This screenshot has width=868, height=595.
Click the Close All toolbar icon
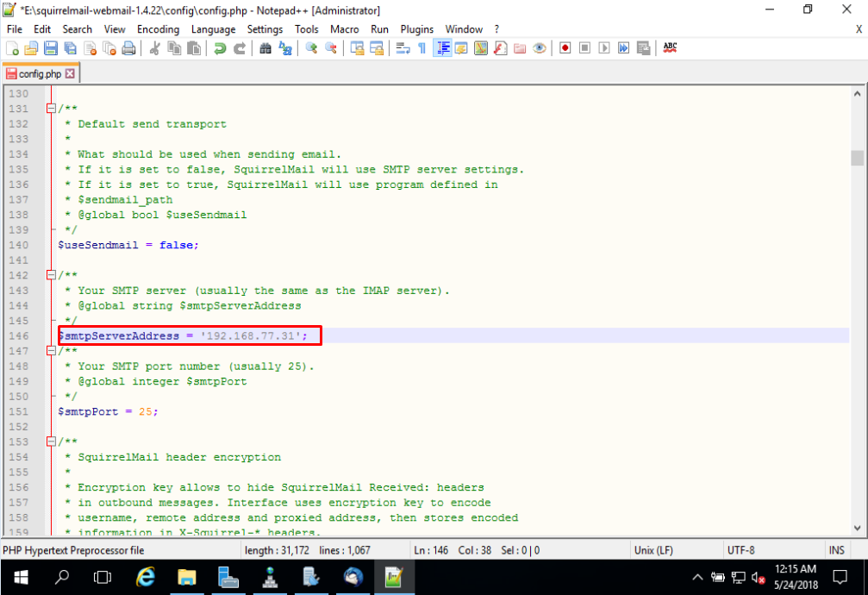tap(109, 49)
